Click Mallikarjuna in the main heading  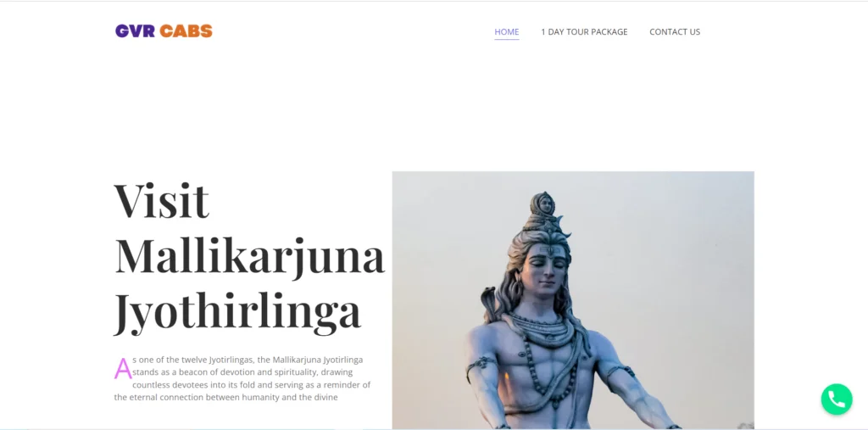coord(249,256)
